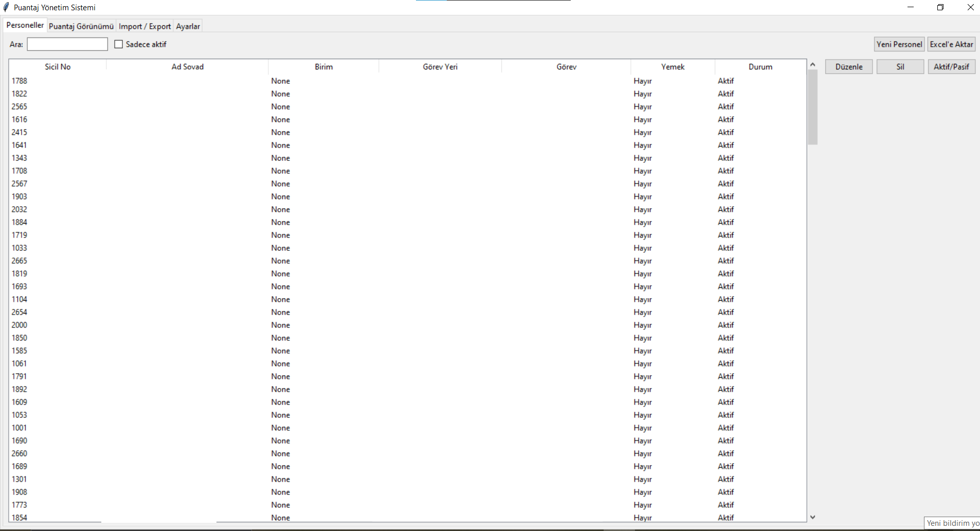This screenshot has height=531, width=980.
Task: Sort by the Sicil No column header
Action: click(x=58, y=67)
